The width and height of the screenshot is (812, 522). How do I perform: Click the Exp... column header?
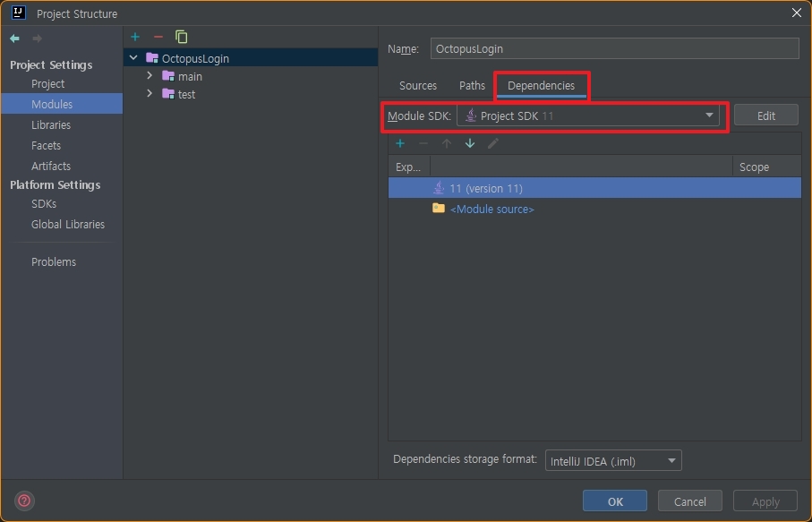pyautogui.click(x=409, y=167)
